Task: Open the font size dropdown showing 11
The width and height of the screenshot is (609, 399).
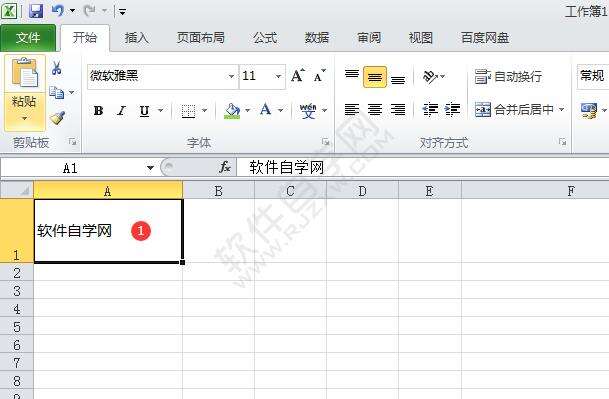Action: pyautogui.click(x=278, y=76)
